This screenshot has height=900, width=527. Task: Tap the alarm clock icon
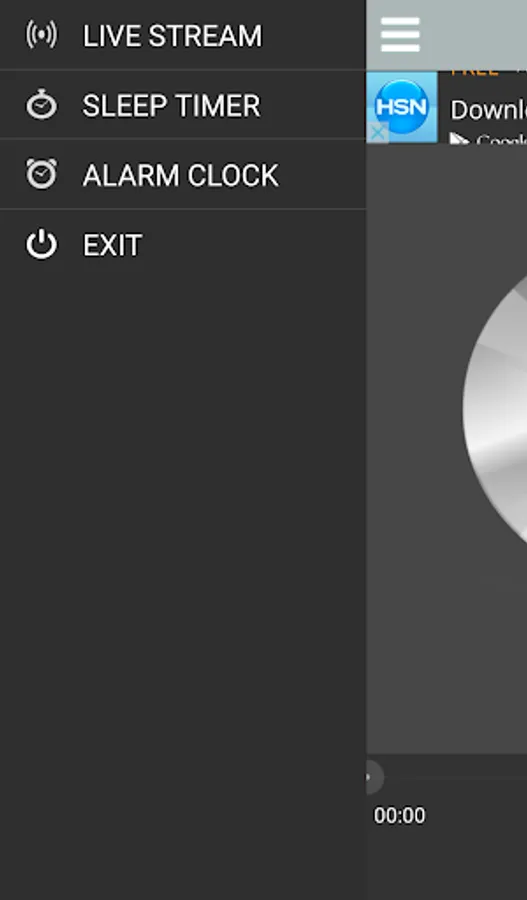[41, 174]
